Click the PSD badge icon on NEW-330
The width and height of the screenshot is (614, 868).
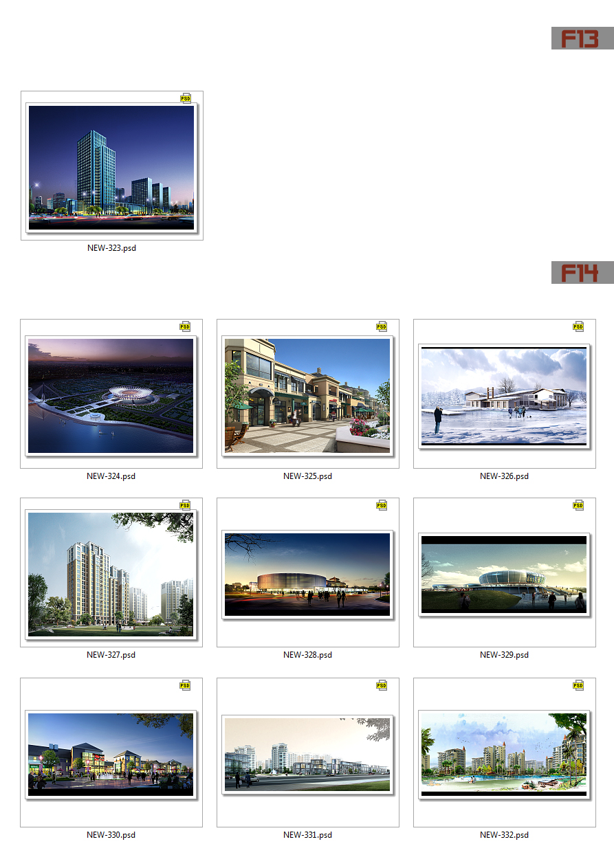pos(185,685)
